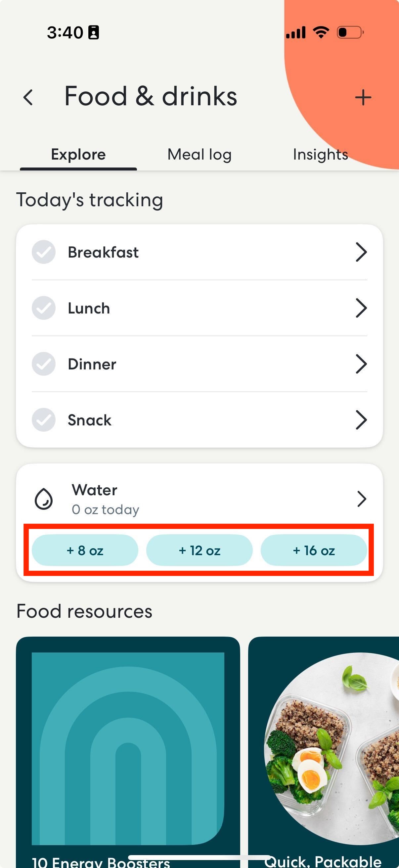Tap the ID card icon beside the time
The image size is (399, 868).
coord(94,33)
